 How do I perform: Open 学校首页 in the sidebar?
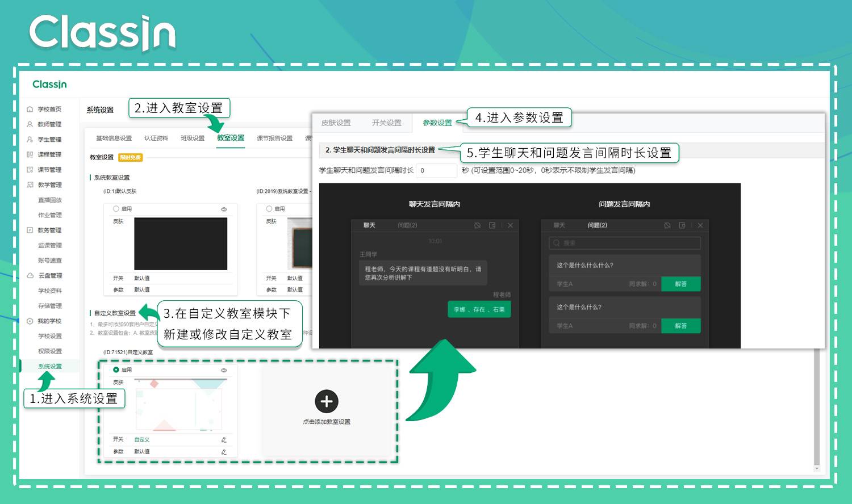(49, 110)
